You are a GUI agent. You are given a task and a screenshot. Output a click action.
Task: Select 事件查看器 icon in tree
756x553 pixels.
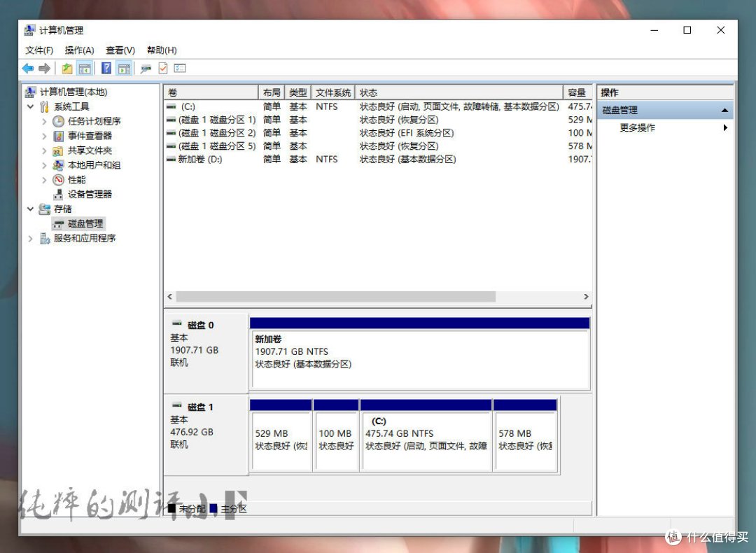pyautogui.click(x=58, y=136)
